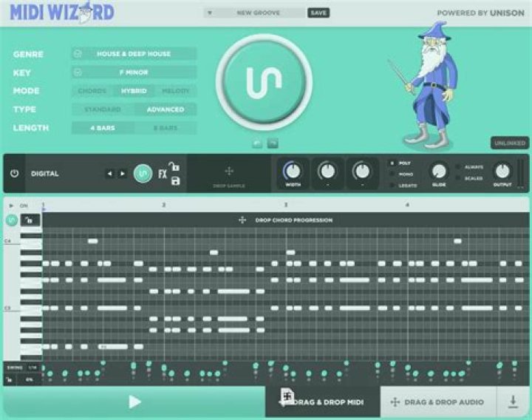The height and width of the screenshot is (420, 532).
Task: Switch mode to CHORDS
Action: click(x=92, y=91)
